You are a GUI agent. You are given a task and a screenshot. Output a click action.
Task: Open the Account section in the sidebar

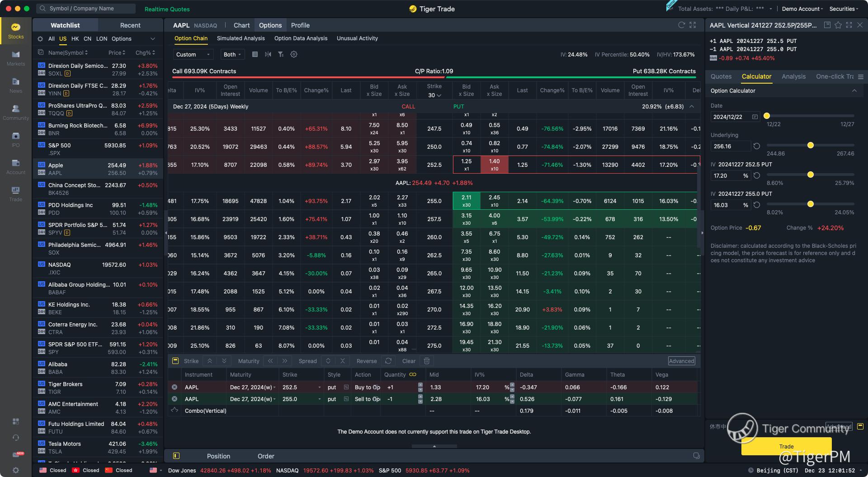pos(16,167)
